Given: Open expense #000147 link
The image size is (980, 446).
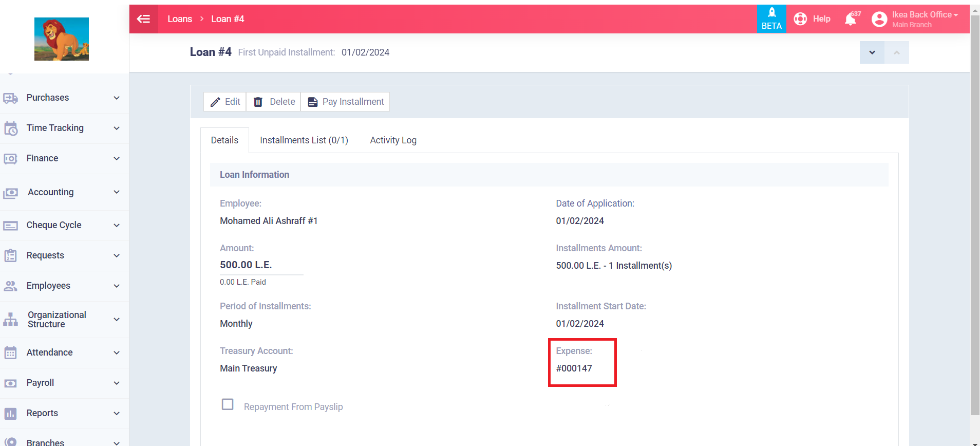Looking at the screenshot, I should pyautogui.click(x=574, y=368).
